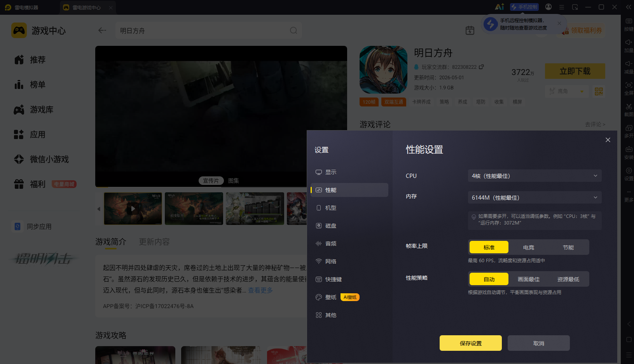Switch to 更新内容 tab

(x=154, y=242)
